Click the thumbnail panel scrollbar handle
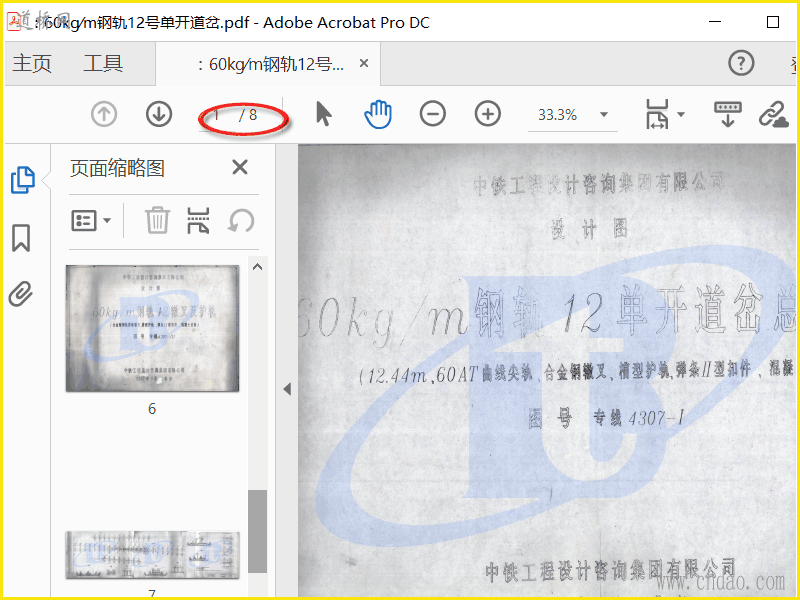This screenshot has height=600, width=800. tap(258, 531)
